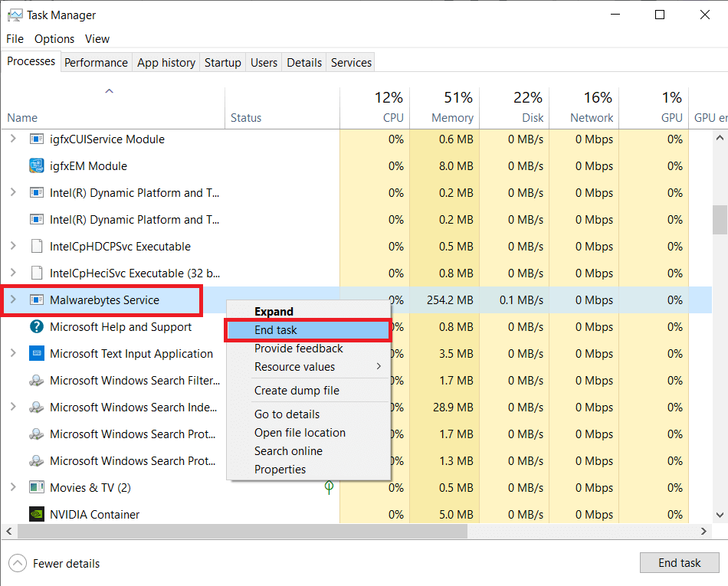728x586 pixels.
Task: Choose Search online in the context menu
Action: [x=308, y=451]
